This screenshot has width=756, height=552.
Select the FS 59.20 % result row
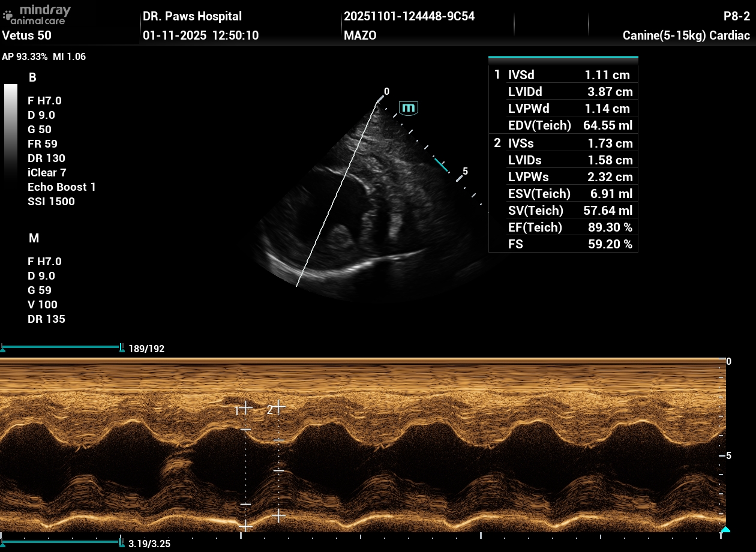point(563,244)
